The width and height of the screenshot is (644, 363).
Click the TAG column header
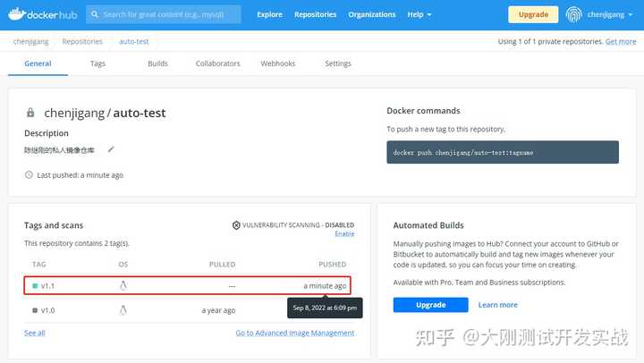[39, 264]
